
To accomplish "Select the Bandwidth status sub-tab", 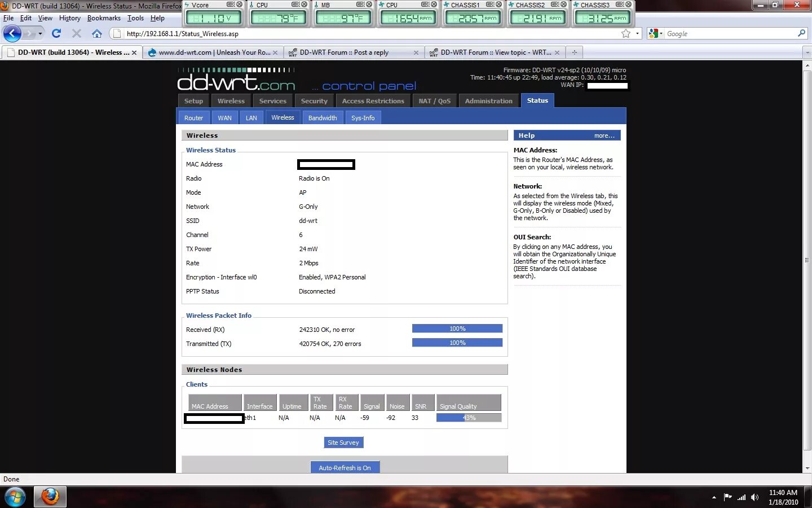I will (323, 118).
